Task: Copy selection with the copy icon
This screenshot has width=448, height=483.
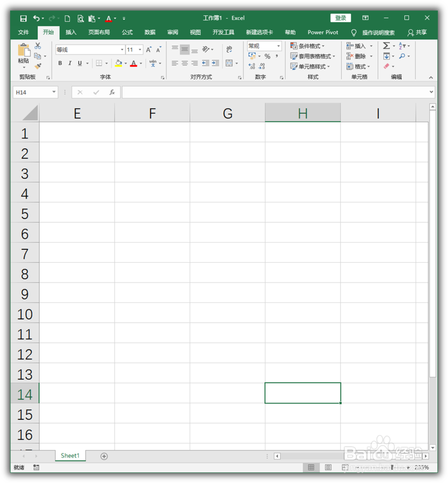Action: pos(38,56)
